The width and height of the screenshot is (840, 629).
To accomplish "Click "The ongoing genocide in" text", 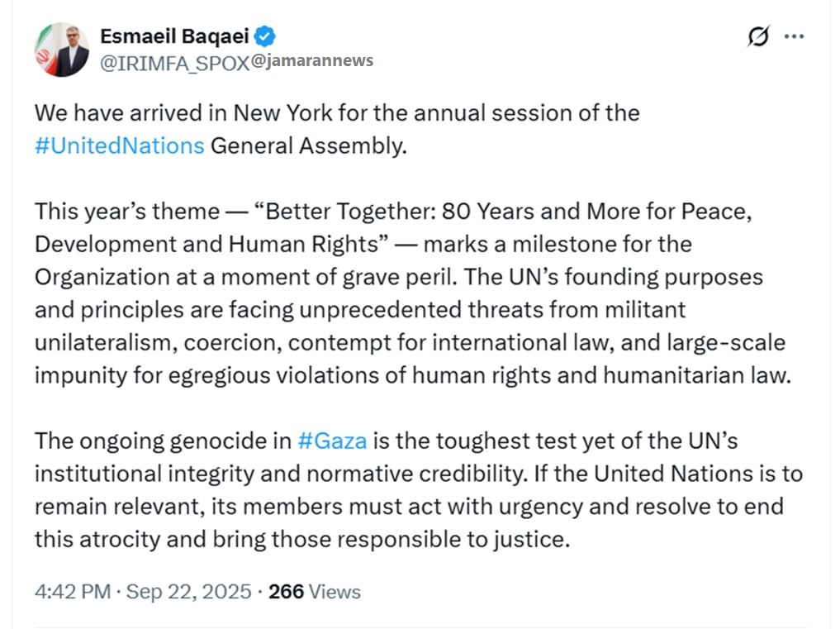I will click(163, 440).
